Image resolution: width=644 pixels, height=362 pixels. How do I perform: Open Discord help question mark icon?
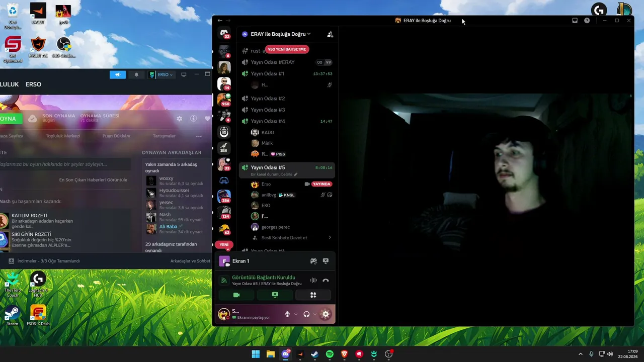pyautogui.click(x=587, y=21)
